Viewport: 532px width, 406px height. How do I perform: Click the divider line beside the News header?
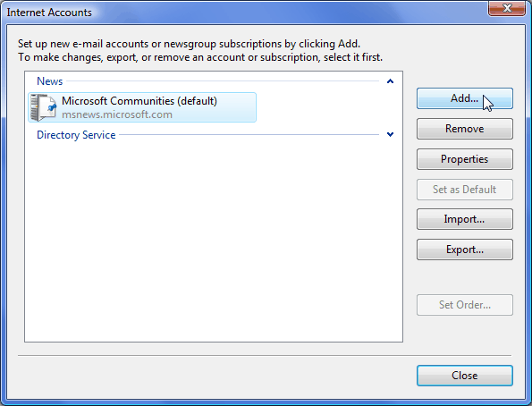[223, 81]
